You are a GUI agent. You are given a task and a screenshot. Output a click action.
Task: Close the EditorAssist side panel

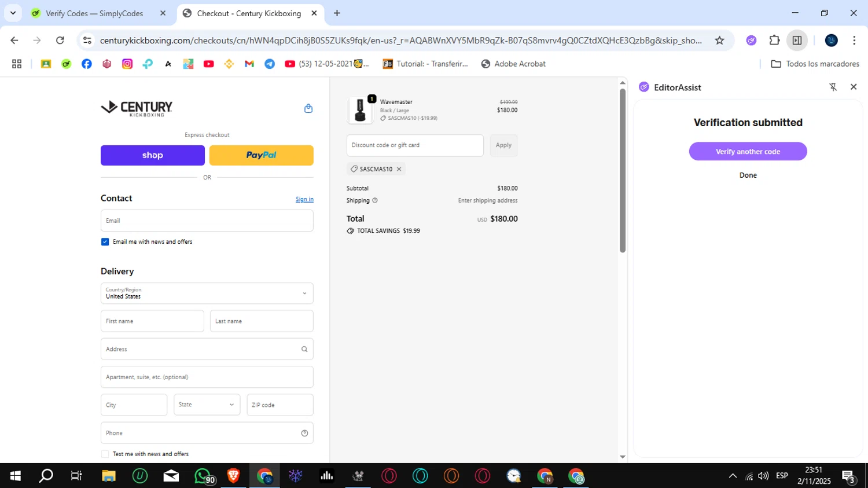tap(854, 87)
